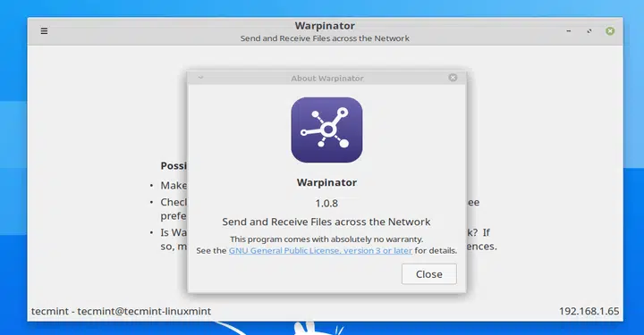Open the About dialog window menu arrow
This screenshot has width=644, height=335.
click(x=200, y=77)
